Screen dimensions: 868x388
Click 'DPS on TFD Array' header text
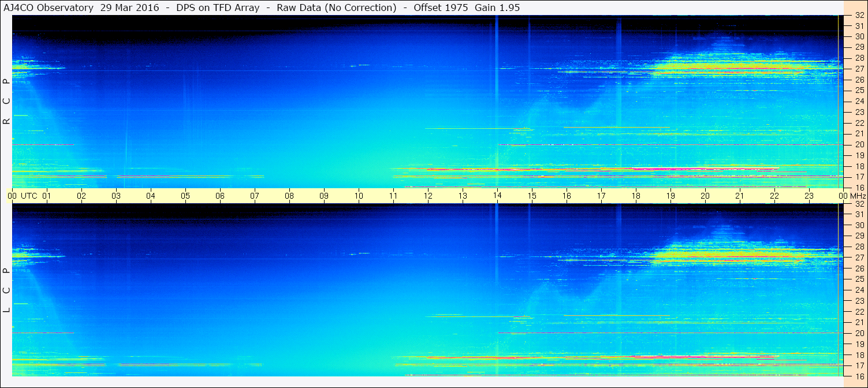tap(218, 8)
